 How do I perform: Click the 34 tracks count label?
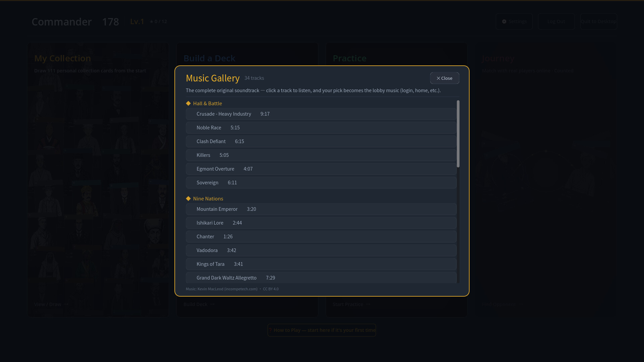point(254,78)
